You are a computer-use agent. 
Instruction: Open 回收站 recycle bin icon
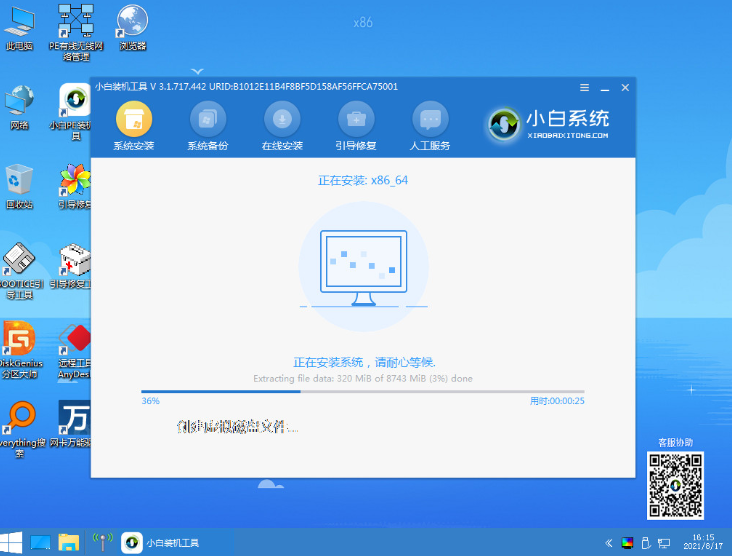point(19,187)
